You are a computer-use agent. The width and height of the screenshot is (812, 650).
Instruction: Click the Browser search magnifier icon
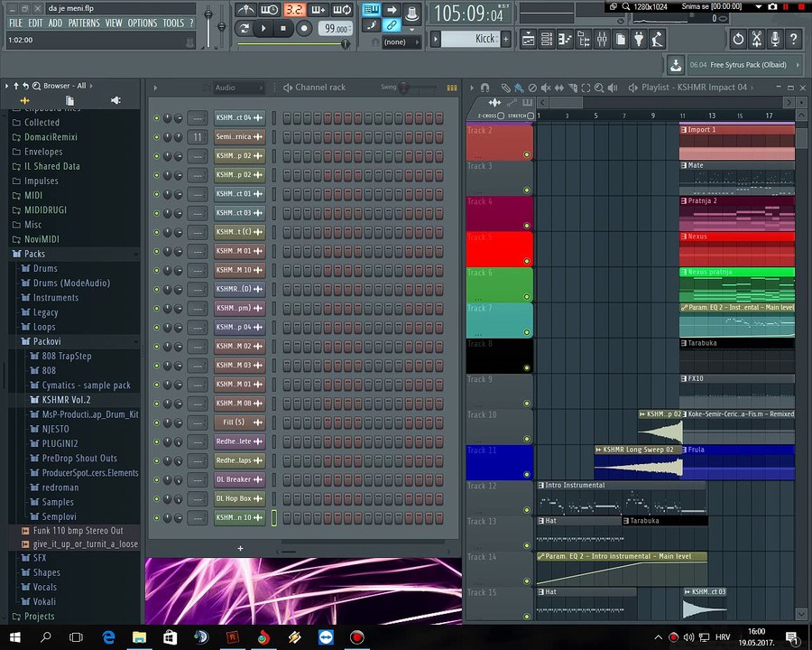[36, 86]
